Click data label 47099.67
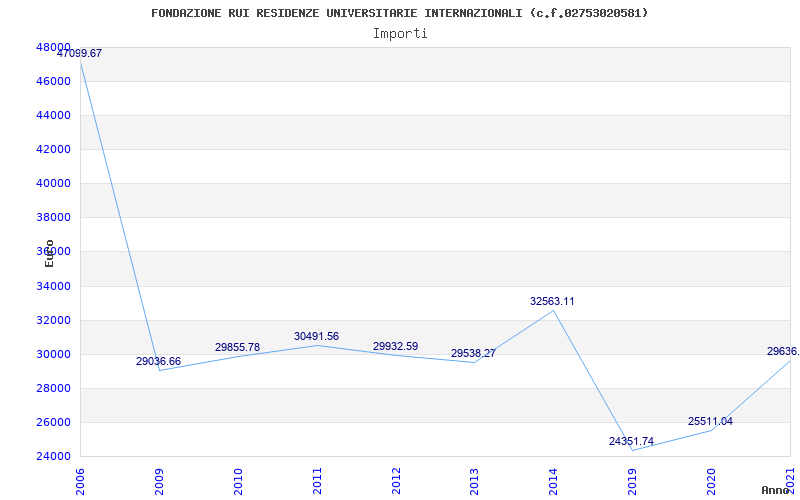 79,53
